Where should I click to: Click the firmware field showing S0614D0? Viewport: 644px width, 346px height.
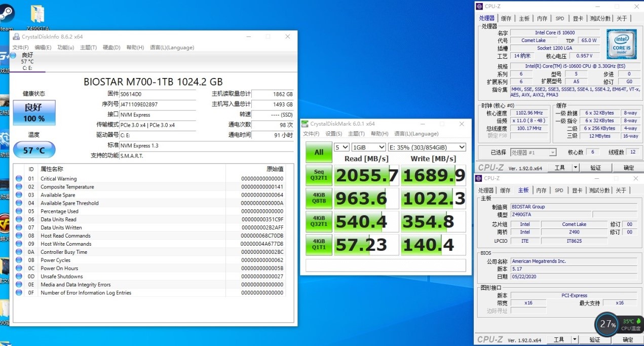tap(158, 94)
